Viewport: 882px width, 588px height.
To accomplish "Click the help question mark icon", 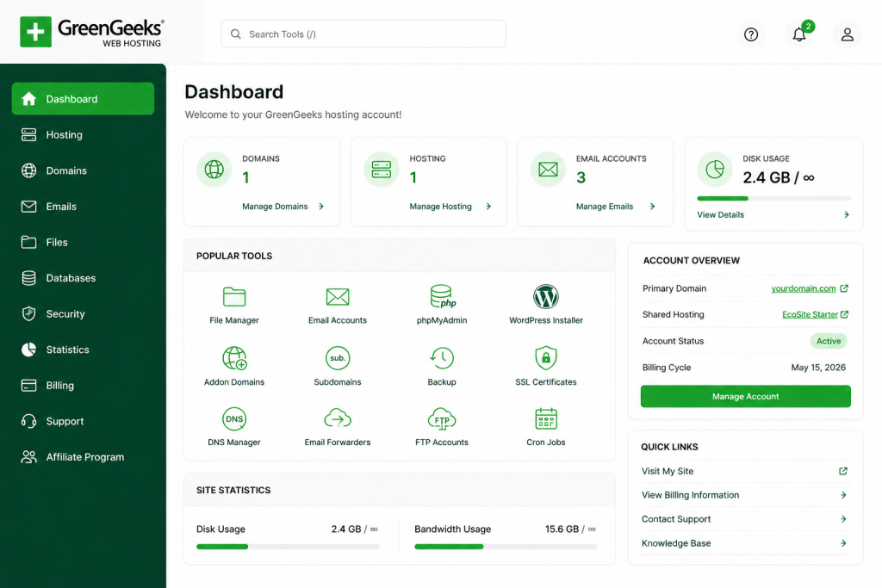I will point(751,34).
